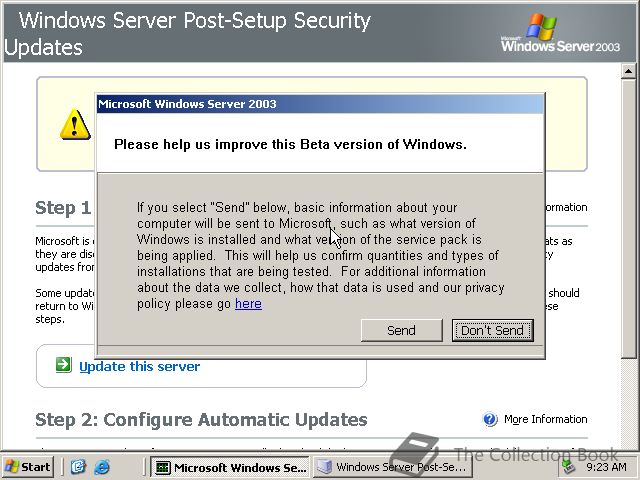Click the blue help icon by More Information
The image size is (640, 480).
coord(490,419)
